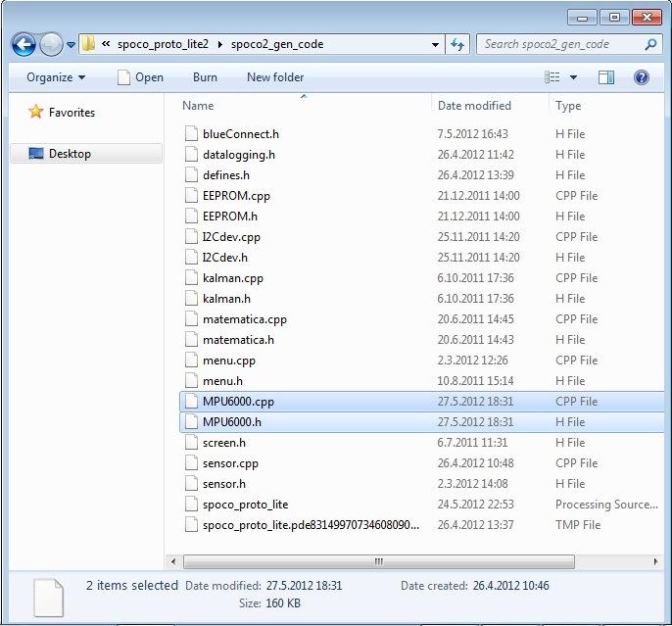Open Help with the question mark icon
This screenshot has height=626, width=672.
(x=642, y=77)
